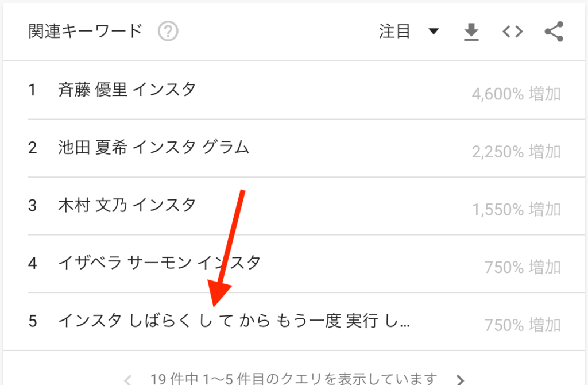Click the share icon

(x=554, y=32)
